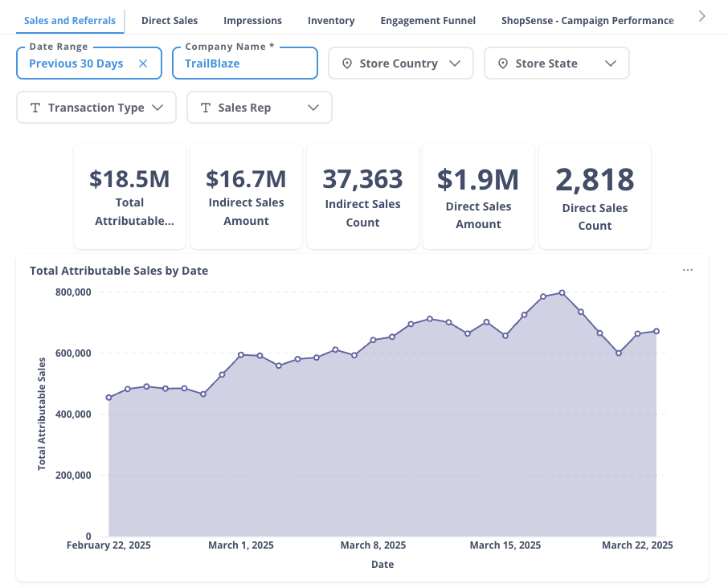Select the 37,363 Indirect Sales Count card
Viewport: 728px width, 588px height.
362,196
